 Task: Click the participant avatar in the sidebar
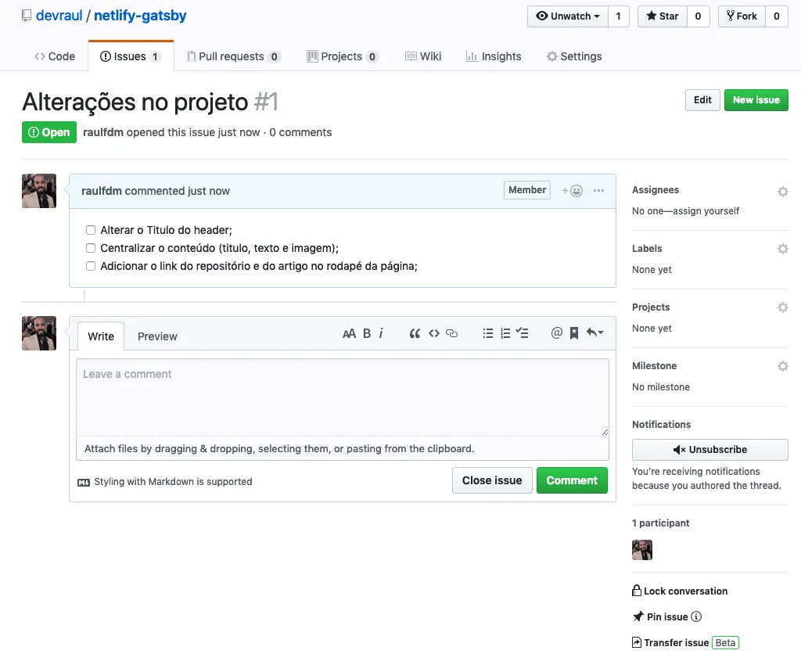point(642,551)
